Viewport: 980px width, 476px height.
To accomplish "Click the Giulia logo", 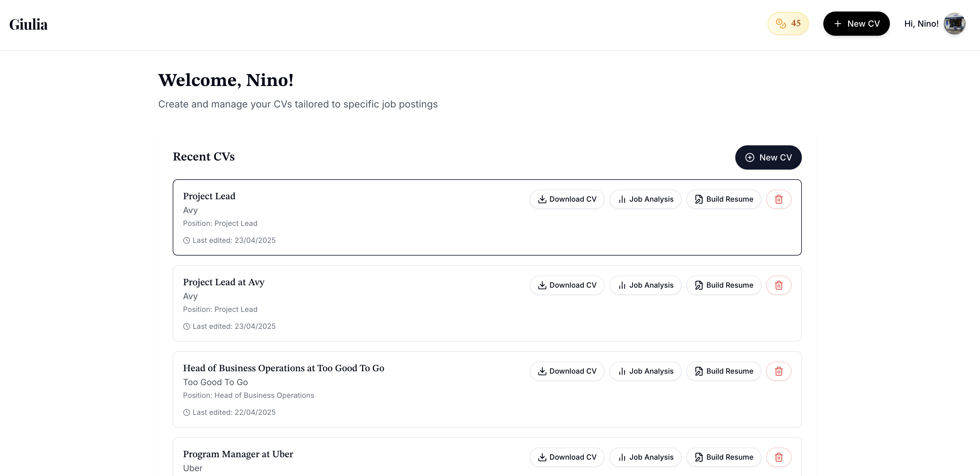I will click(28, 25).
